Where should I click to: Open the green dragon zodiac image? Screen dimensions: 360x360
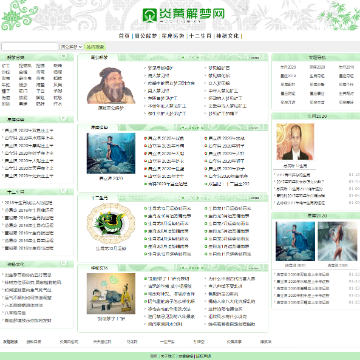click(111, 223)
